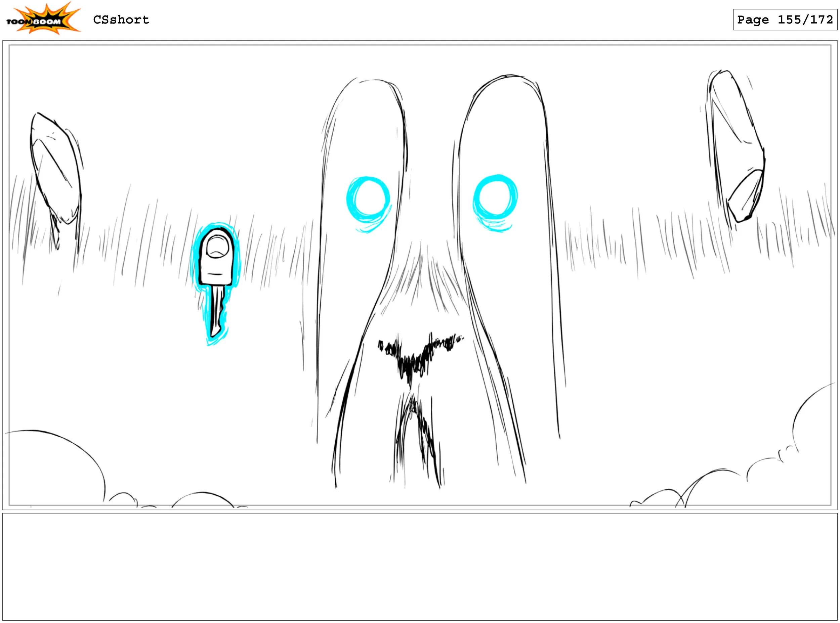This screenshot has width=840, height=623.
Task: Click the empty caption box below panel
Action: pos(420,567)
